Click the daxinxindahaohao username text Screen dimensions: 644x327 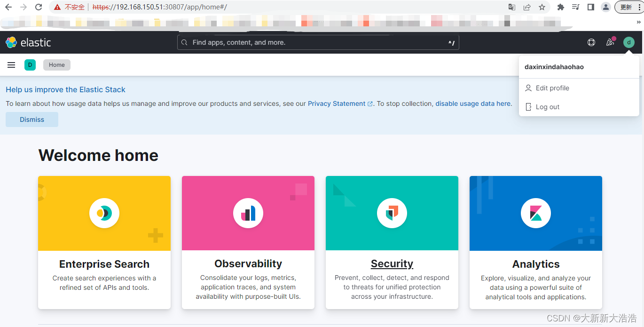554,67
